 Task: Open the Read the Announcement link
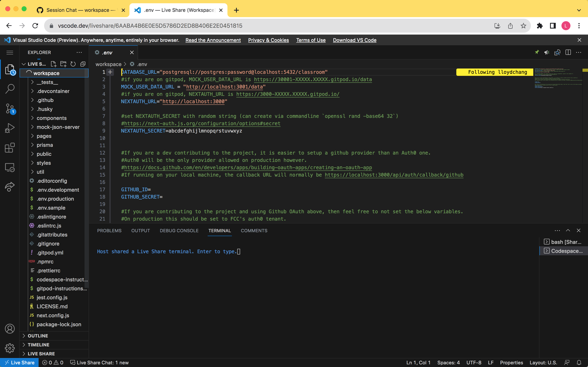pyautogui.click(x=213, y=40)
